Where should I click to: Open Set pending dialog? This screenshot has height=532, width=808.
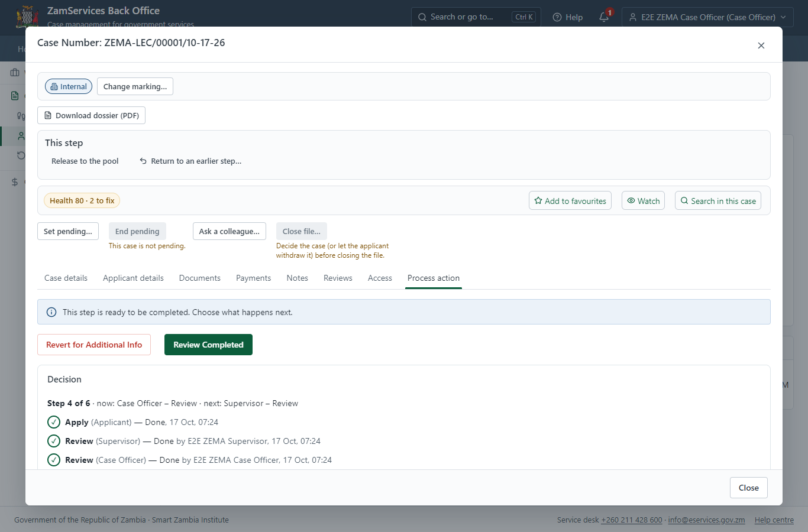pyautogui.click(x=68, y=231)
